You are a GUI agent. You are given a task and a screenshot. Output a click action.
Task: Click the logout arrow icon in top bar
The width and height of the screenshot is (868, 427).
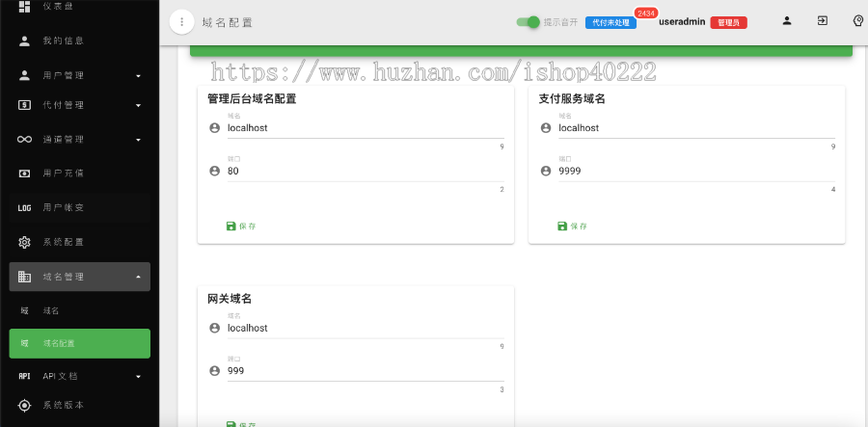click(823, 21)
